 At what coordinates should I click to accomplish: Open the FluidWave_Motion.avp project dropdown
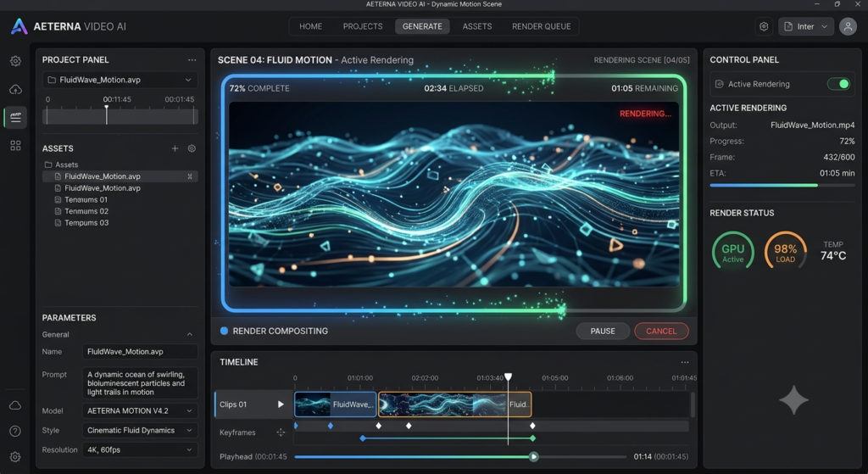(120, 80)
